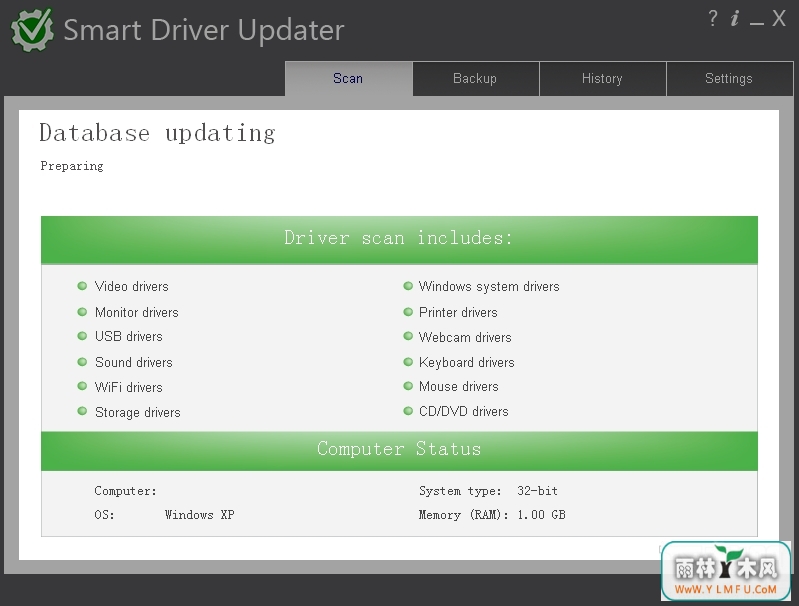Click the Video drivers bullet icon
Image resolution: width=799 pixels, height=606 pixels.
[x=82, y=286]
